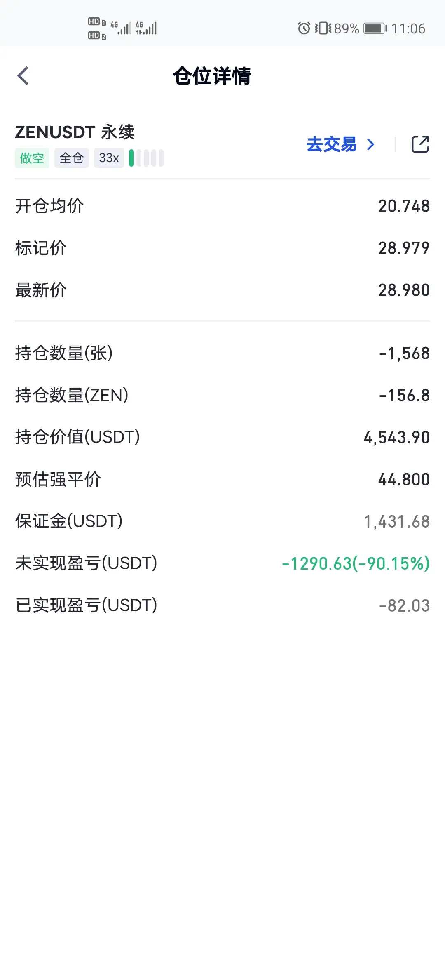Tap the battery indicator icon
The height and width of the screenshot is (980, 445).
[x=375, y=28]
